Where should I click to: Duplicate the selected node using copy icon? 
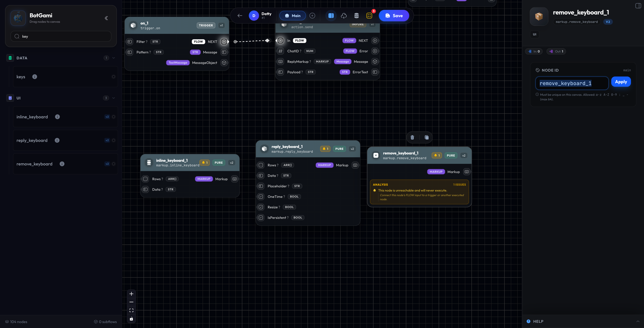click(x=427, y=137)
